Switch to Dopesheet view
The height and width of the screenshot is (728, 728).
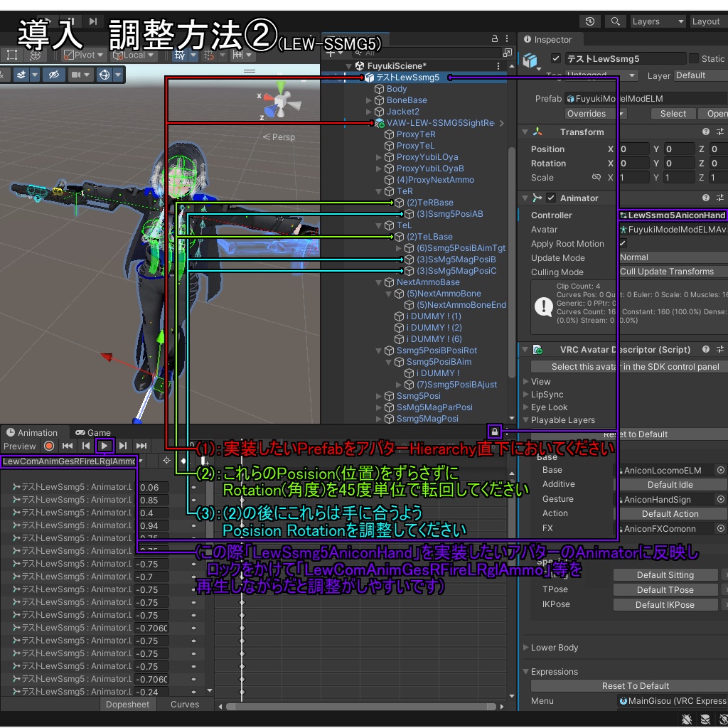point(128,705)
